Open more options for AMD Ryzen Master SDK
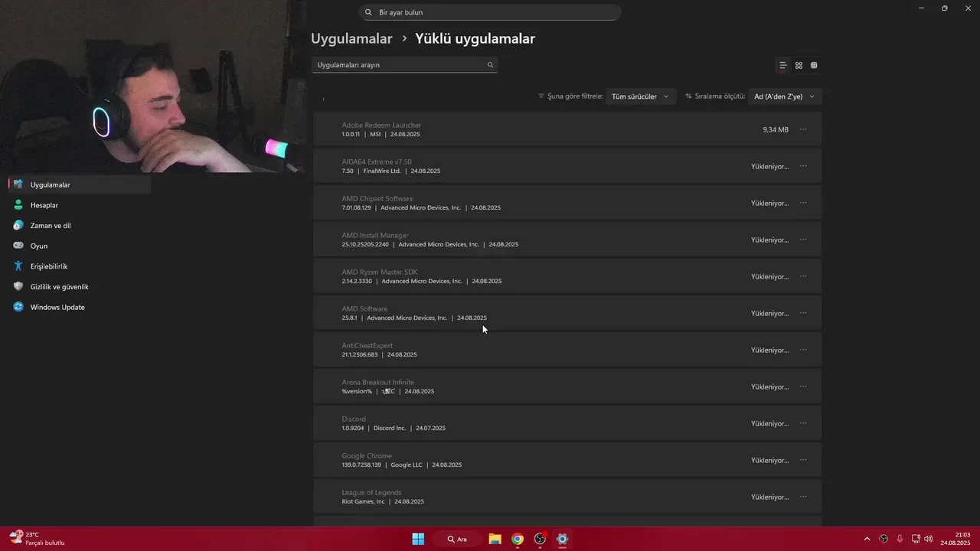 pos(803,276)
